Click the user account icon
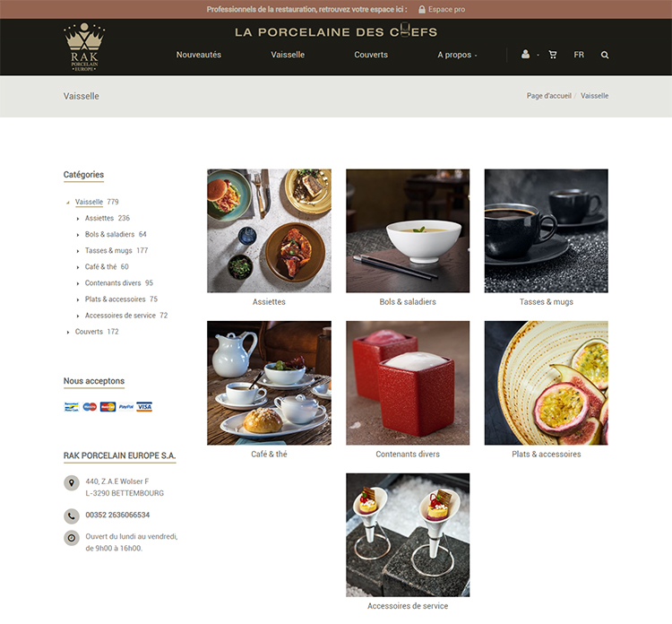Image resolution: width=672 pixels, height=624 pixels. coord(525,54)
